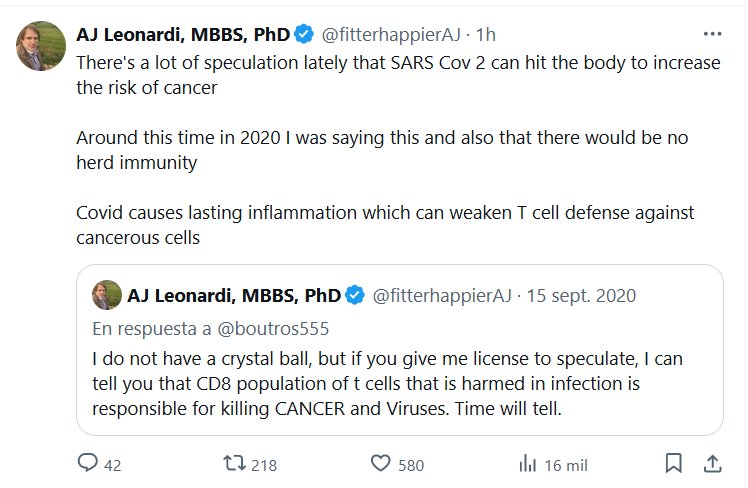The width and height of the screenshot is (748, 488).
Task: Click the share upload icon
Action: [x=712, y=464]
